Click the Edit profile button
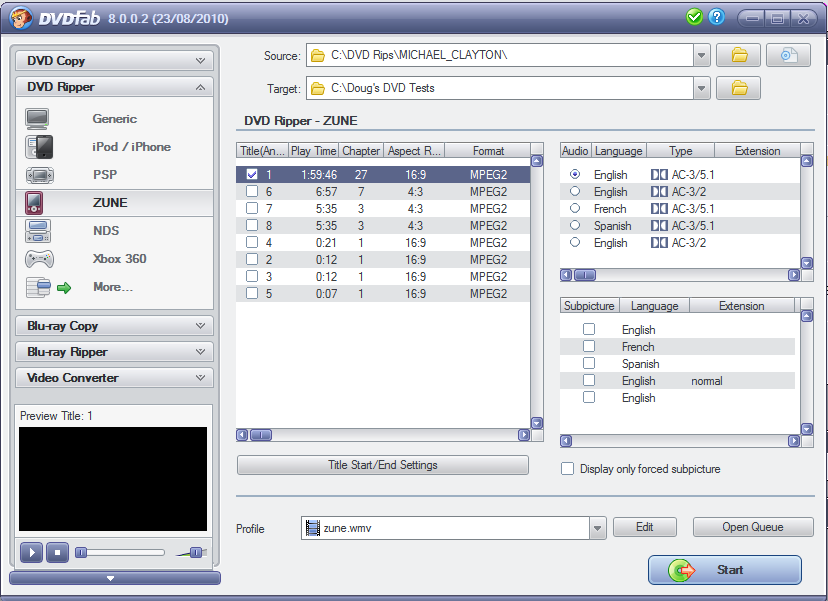Viewport: 828px width, 601px height. [644, 527]
